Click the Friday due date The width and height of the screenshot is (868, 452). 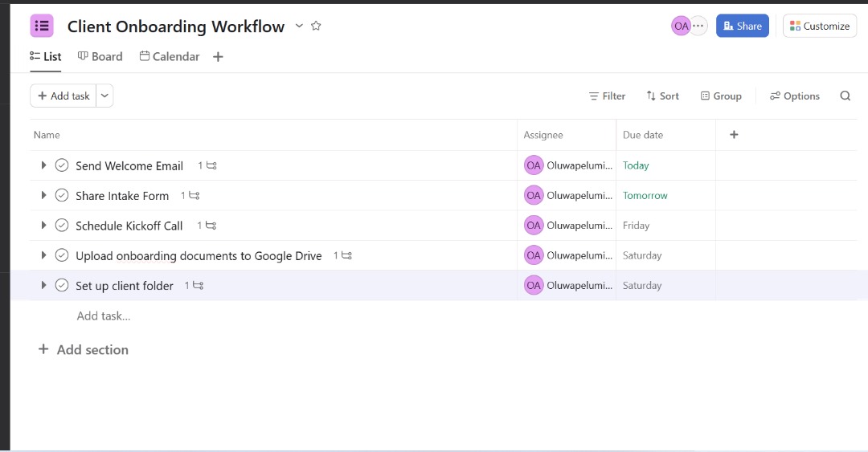tap(636, 225)
